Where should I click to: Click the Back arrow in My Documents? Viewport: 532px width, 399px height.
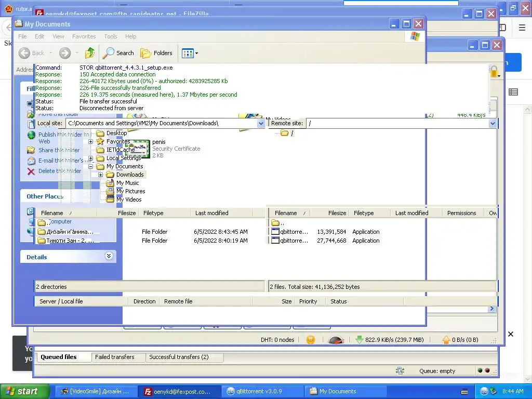coord(24,53)
